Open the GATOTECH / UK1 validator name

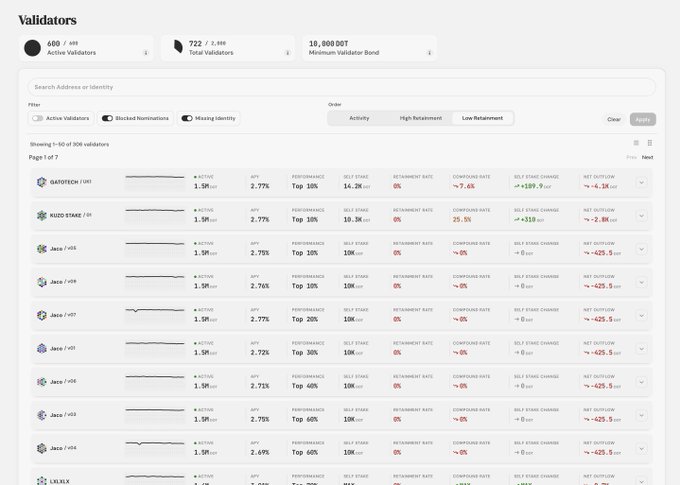[71, 182]
